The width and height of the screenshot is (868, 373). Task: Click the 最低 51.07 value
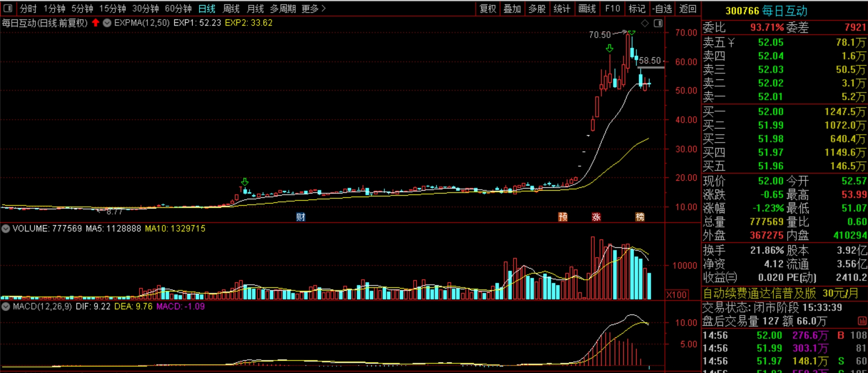pyautogui.click(x=854, y=208)
